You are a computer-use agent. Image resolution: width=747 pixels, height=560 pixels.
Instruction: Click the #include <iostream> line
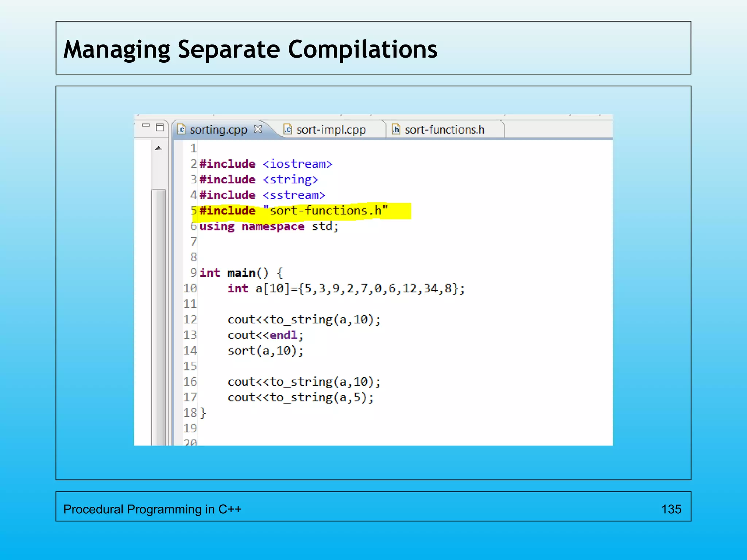[x=266, y=164]
